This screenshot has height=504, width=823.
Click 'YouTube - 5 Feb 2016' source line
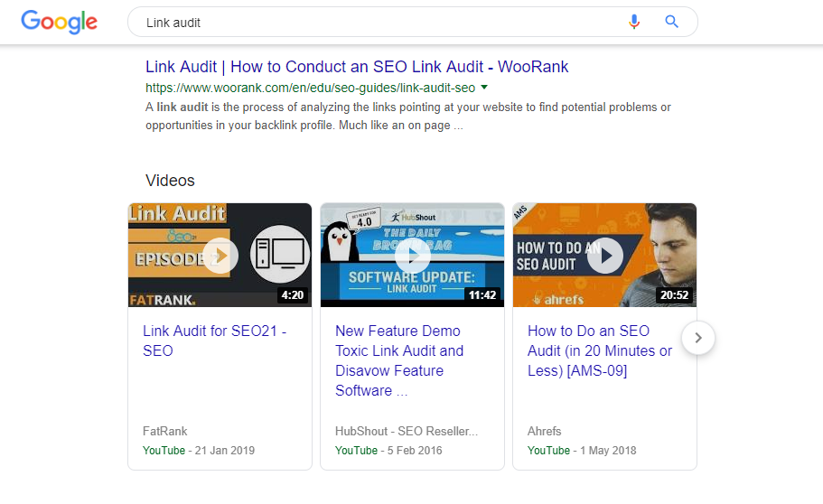coord(388,451)
